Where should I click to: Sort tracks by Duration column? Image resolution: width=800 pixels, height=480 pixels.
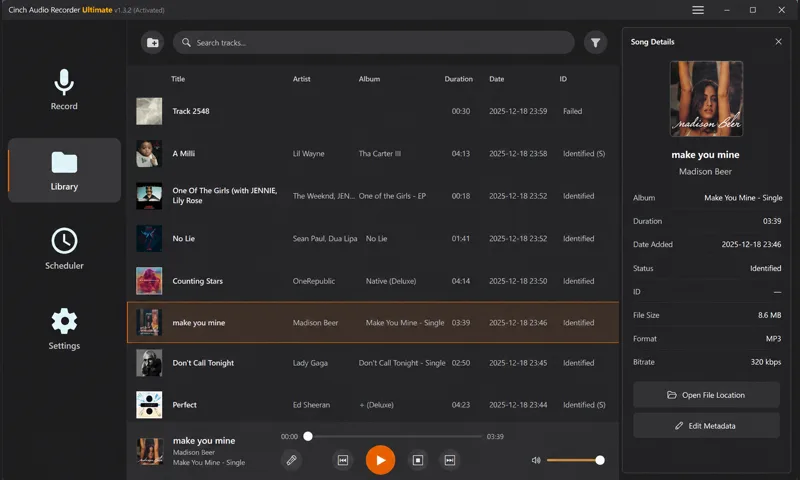[458, 79]
